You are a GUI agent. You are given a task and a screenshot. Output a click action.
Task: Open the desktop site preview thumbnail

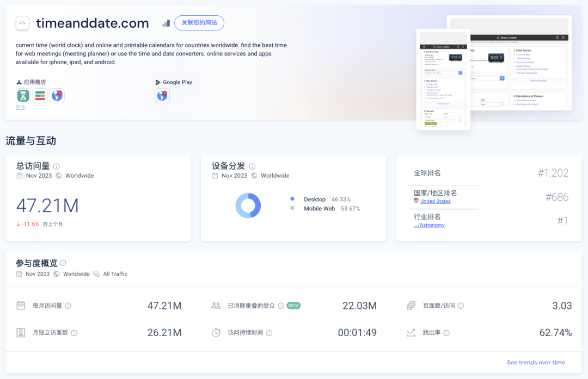(521, 63)
